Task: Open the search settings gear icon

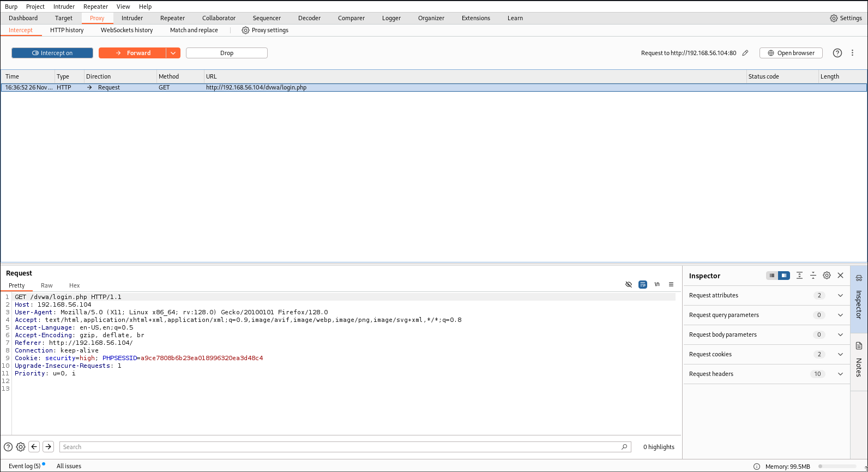Action: 21,447
